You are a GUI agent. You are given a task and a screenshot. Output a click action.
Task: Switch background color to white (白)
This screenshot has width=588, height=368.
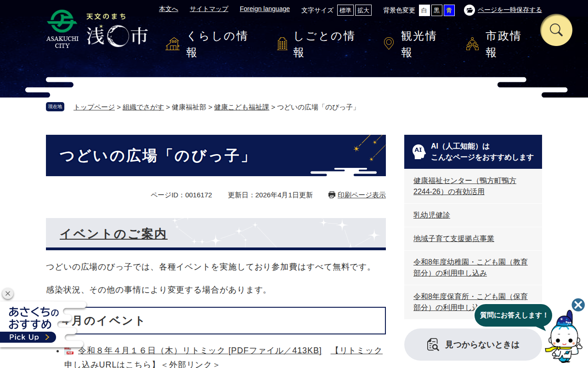coord(424,10)
